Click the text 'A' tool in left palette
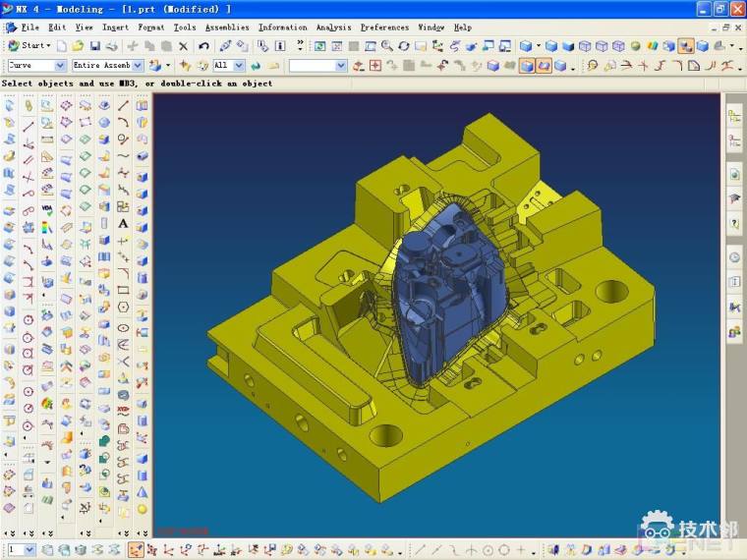This screenshot has height=560, width=747. (x=123, y=223)
